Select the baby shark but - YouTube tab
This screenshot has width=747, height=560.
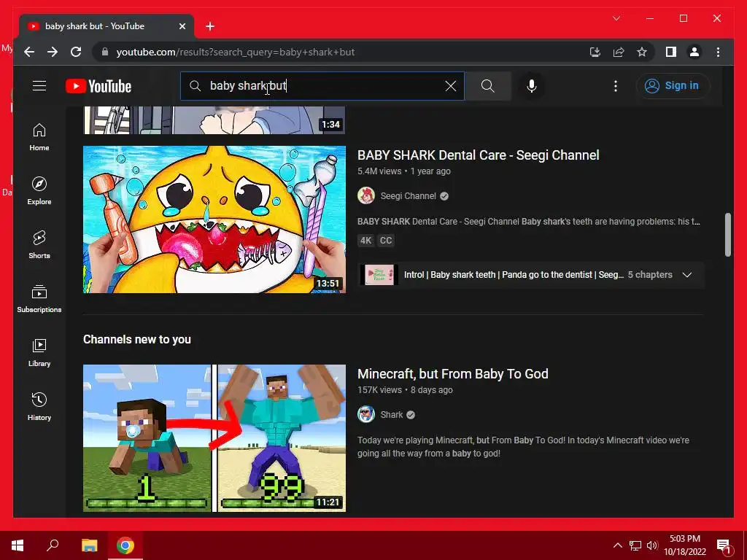pos(107,26)
